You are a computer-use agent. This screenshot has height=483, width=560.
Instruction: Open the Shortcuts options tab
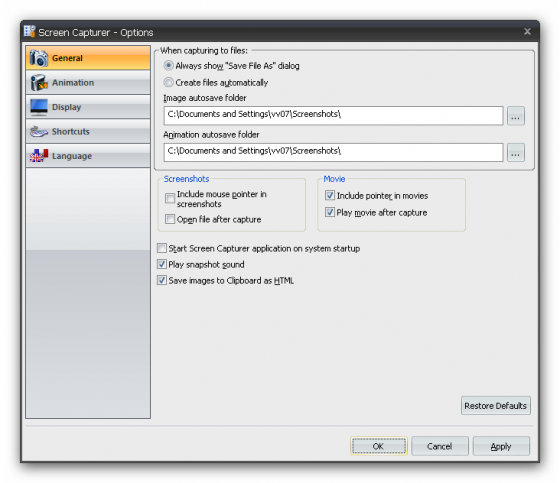pyautogui.click(x=88, y=131)
